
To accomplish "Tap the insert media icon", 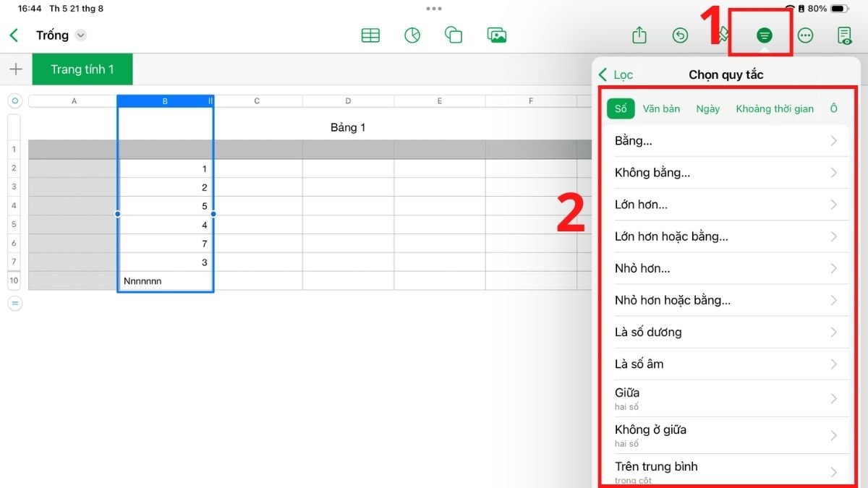I will click(x=497, y=35).
